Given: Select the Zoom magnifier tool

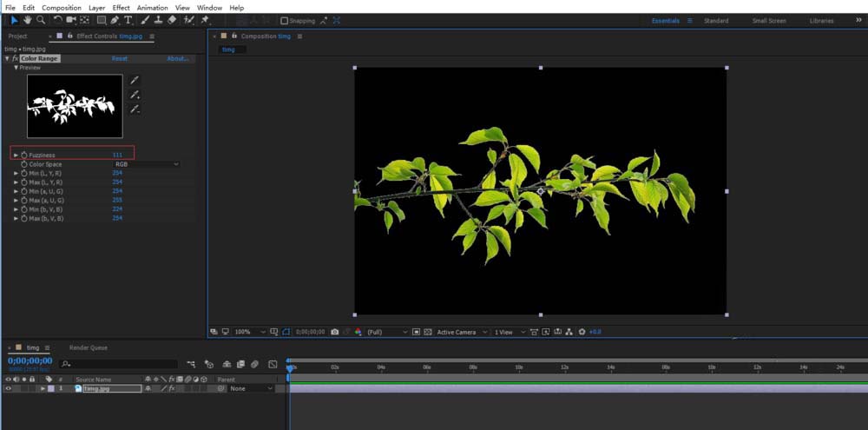Looking at the screenshot, I should tap(41, 19).
